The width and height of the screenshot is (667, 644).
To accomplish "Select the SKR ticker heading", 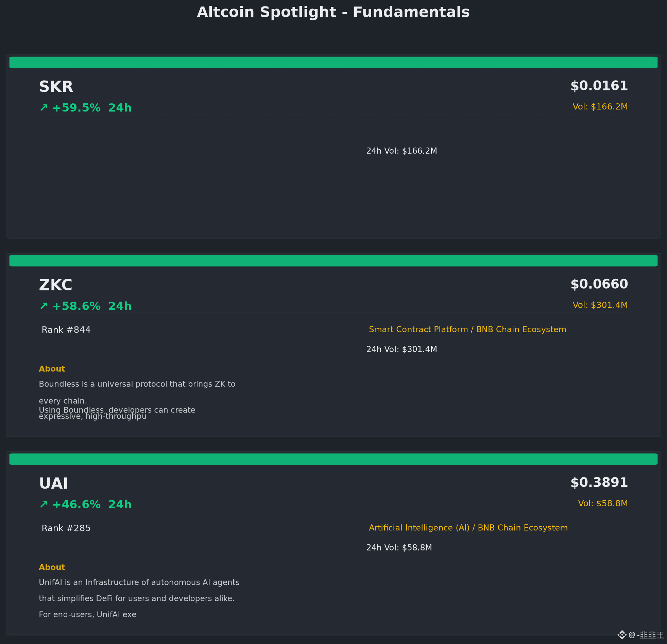I will (56, 87).
